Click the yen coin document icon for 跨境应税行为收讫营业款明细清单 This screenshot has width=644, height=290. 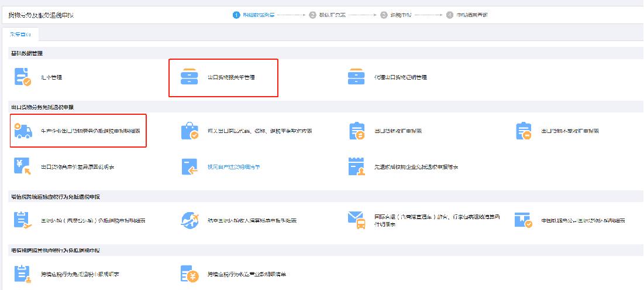pos(190,274)
